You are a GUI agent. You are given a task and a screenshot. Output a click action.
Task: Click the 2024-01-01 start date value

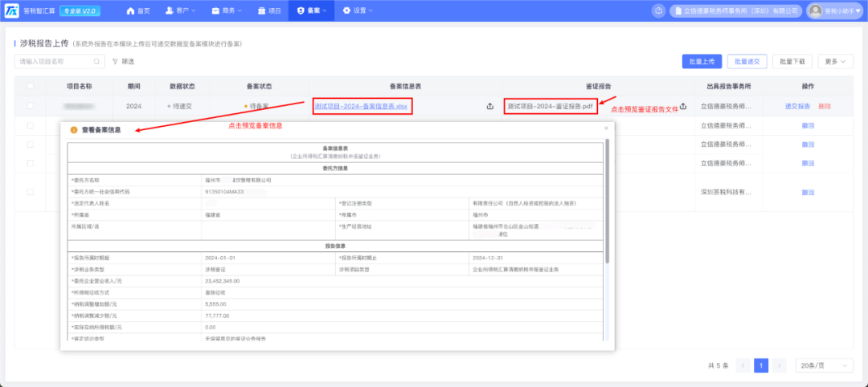click(220, 259)
